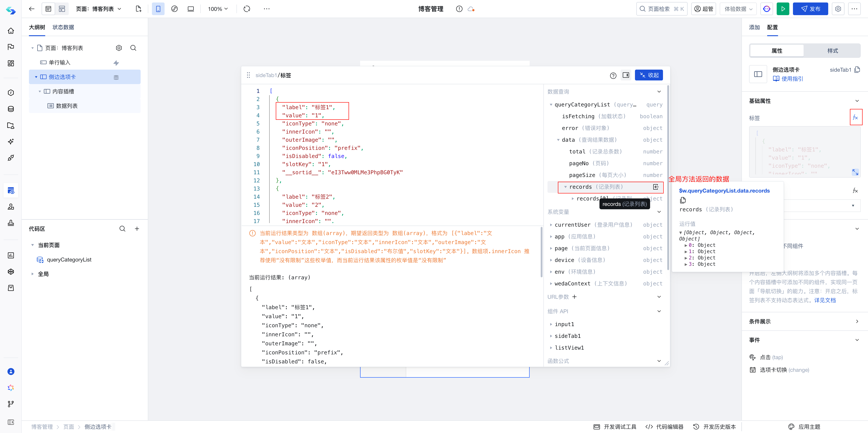Open the zoom 100% dropdown
The image size is (868, 433).
point(218,9)
